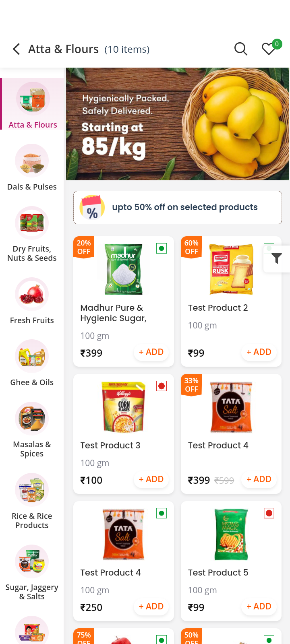Select the Sugar, Jaggery & Salts icon
290x644 pixels.
click(x=32, y=561)
